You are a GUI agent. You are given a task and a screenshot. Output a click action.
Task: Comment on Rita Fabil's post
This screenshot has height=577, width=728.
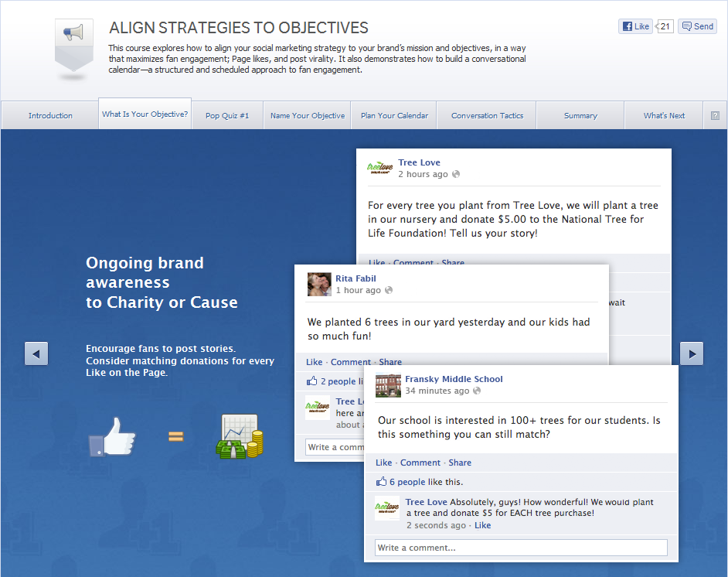tap(351, 362)
